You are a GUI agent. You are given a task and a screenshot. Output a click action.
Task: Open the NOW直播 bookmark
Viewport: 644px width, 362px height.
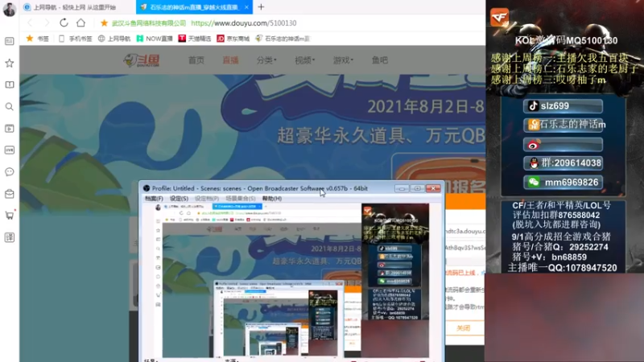tap(155, 39)
